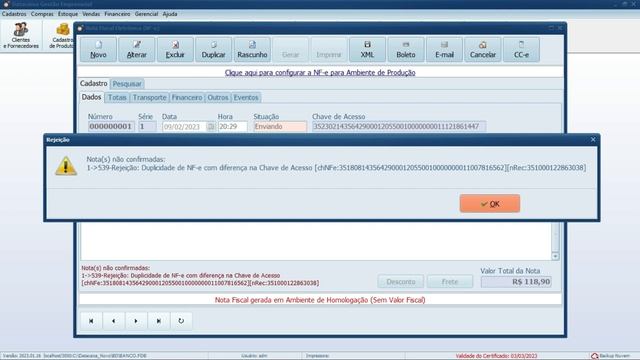Screen dimensions: 640x360
Task: Switch to the Eventos sub-tab
Action: [246, 98]
